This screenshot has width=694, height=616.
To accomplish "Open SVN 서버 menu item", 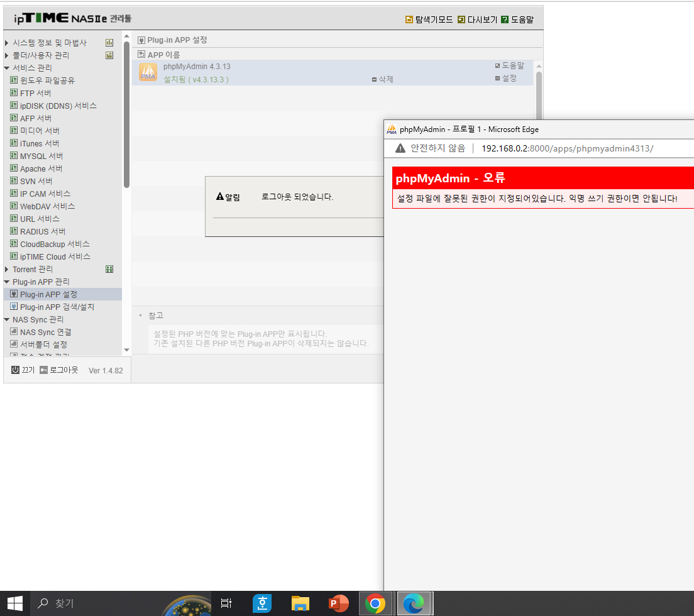I will (31, 182).
